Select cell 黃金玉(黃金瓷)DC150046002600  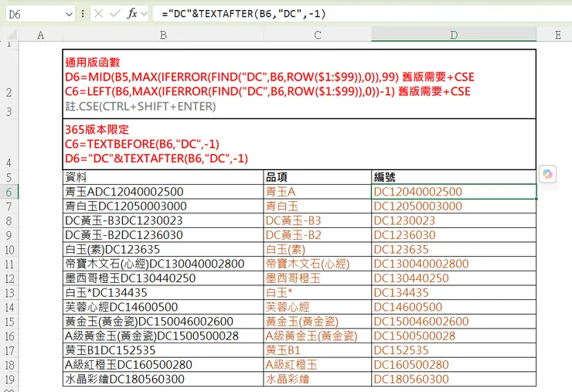tap(163, 322)
